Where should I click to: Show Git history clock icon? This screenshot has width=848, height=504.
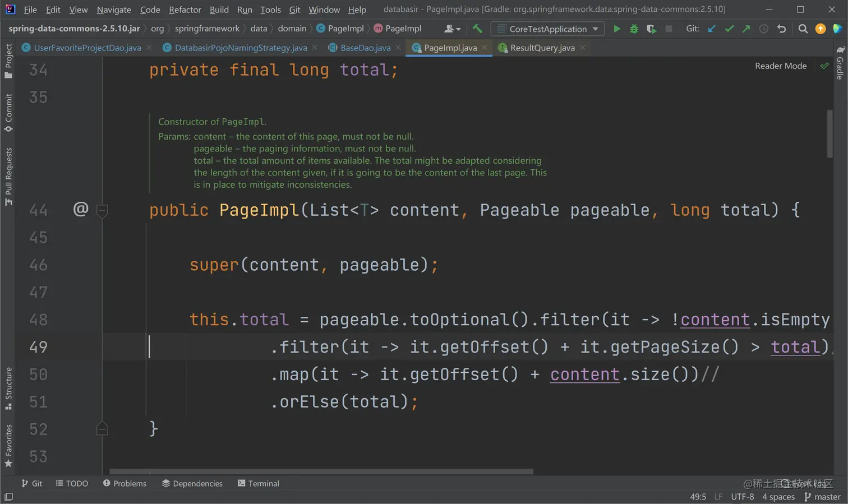[763, 29]
